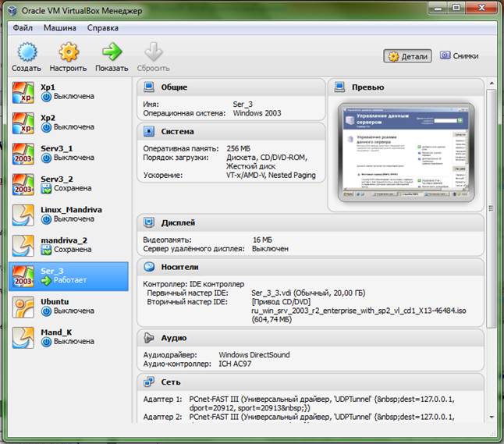Click the Дисплей section icon
Screen dimensions: 504x444
click(149, 222)
